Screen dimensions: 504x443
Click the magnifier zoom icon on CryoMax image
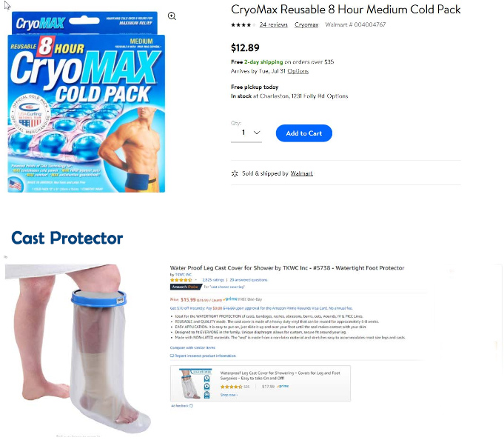pyautogui.click(x=172, y=16)
